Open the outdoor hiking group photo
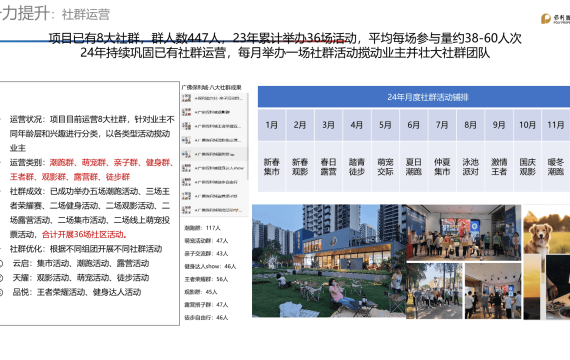Image resolution: width=570 pixels, height=360 pixels. coord(434,291)
